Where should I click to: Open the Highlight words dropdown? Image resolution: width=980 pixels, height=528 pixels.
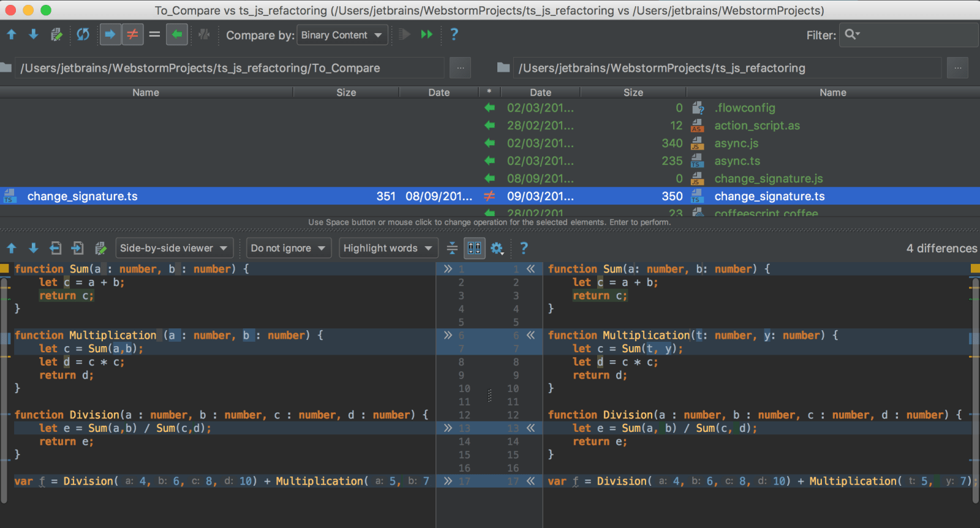[x=388, y=248]
